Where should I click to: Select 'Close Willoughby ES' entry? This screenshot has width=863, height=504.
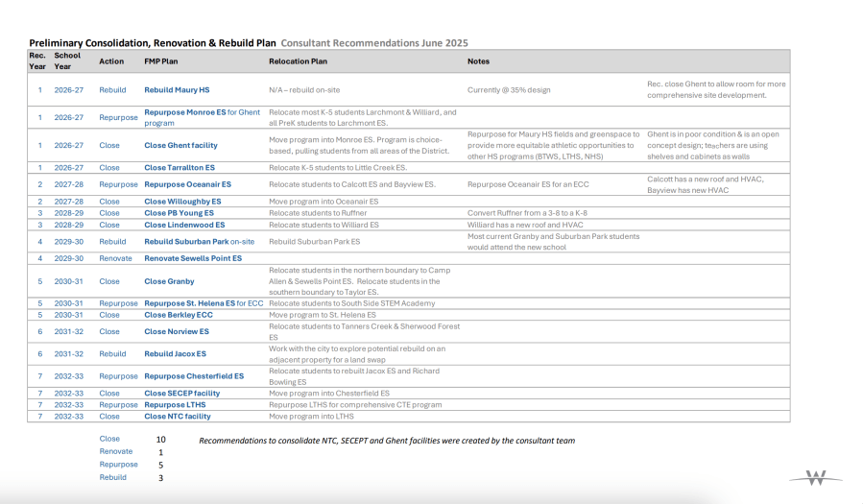point(182,202)
